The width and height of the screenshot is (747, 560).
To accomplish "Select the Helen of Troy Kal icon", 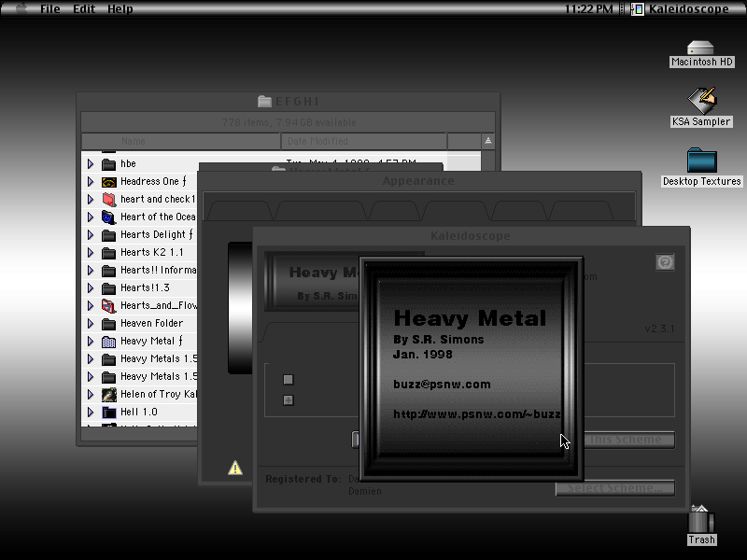I will click(108, 394).
